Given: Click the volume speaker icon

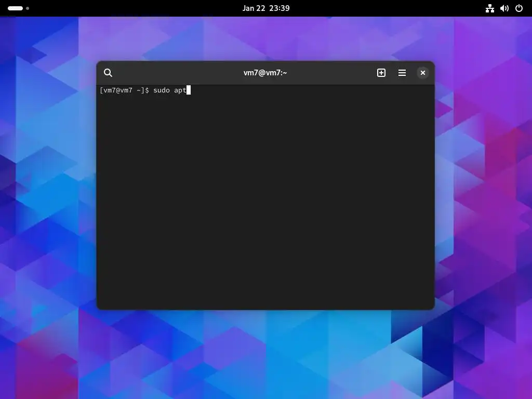Looking at the screenshot, I should (504, 8).
